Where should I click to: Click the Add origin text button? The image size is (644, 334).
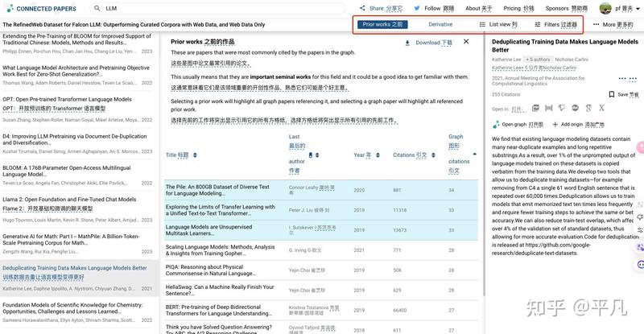(x=582, y=124)
